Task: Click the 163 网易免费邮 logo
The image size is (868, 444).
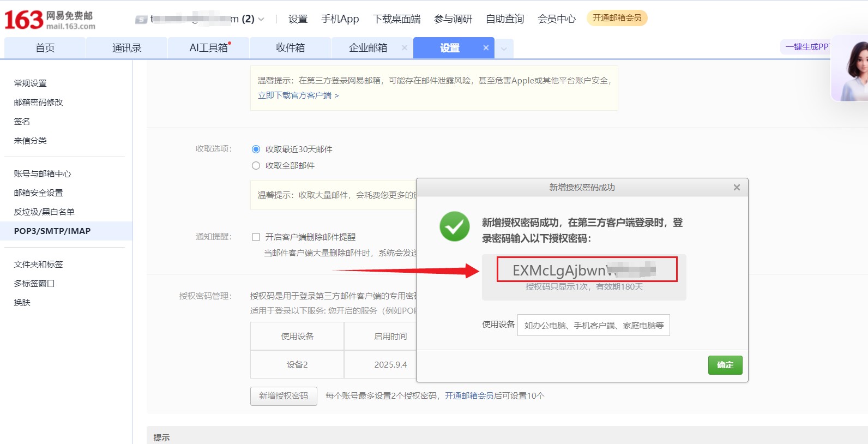Action: click(49, 20)
